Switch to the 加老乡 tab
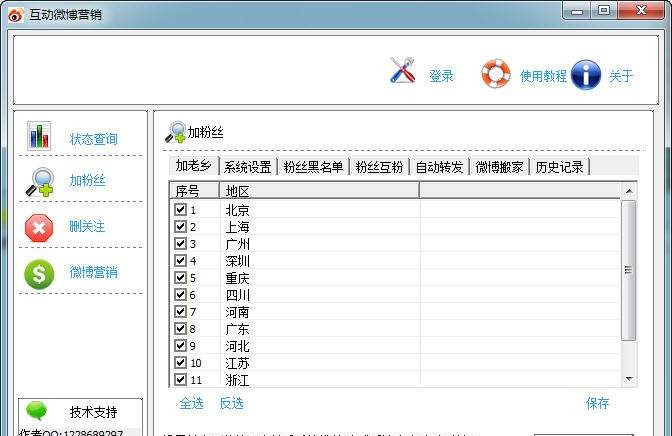The width and height of the screenshot is (672, 436). coord(194,166)
